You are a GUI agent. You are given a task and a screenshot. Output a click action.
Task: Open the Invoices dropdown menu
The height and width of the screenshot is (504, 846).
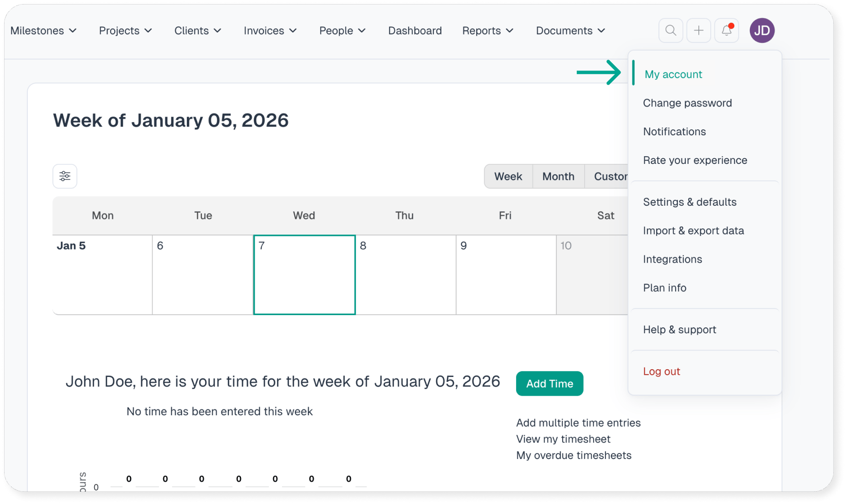pos(270,31)
